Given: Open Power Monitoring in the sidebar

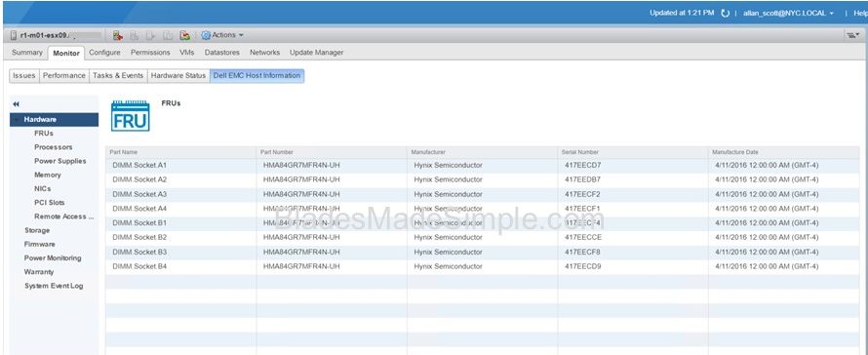Looking at the screenshot, I should click(53, 258).
